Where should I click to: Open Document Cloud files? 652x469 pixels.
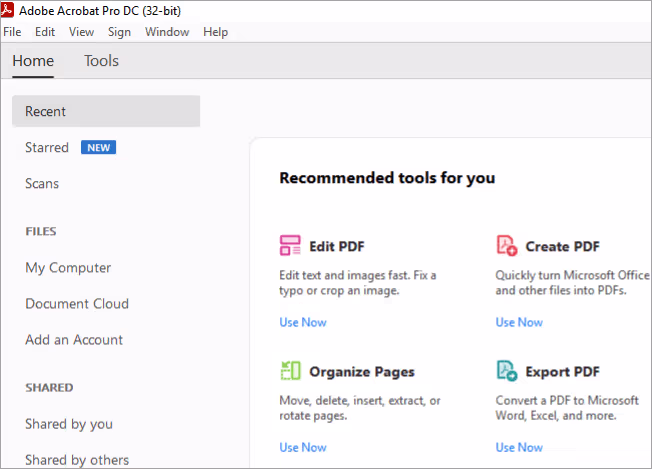point(77,304)
